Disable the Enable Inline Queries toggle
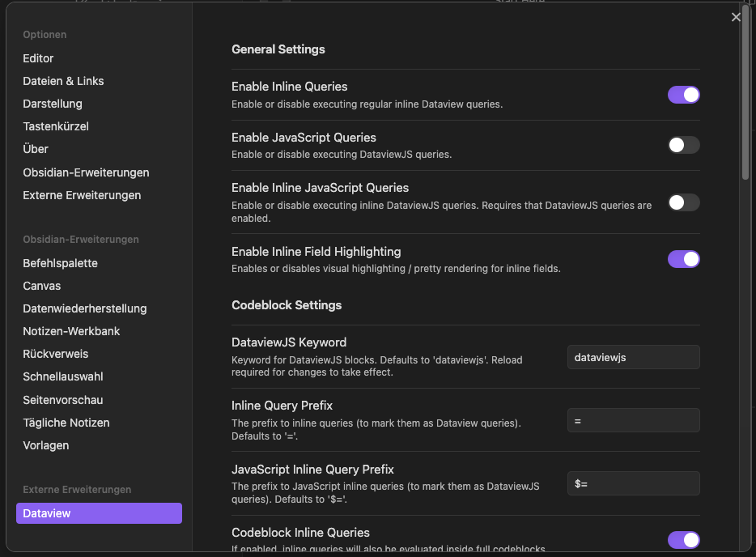 (x=683, y=95)
